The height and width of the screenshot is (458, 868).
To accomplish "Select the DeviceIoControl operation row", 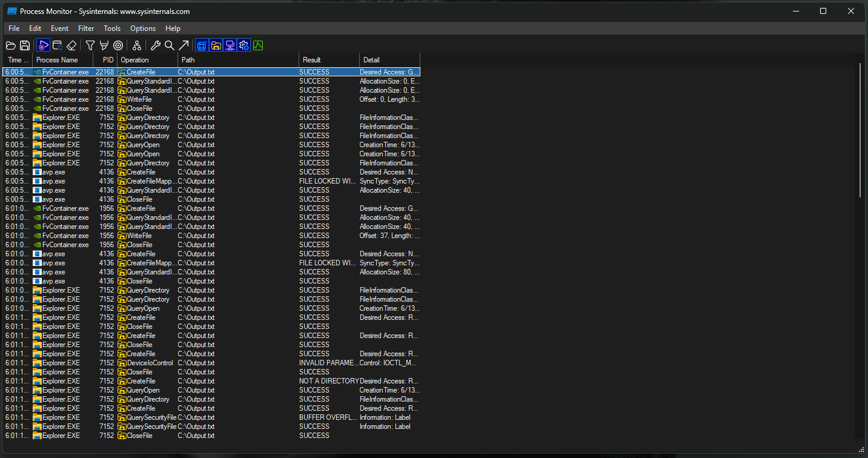I will (x=211, y=363).
